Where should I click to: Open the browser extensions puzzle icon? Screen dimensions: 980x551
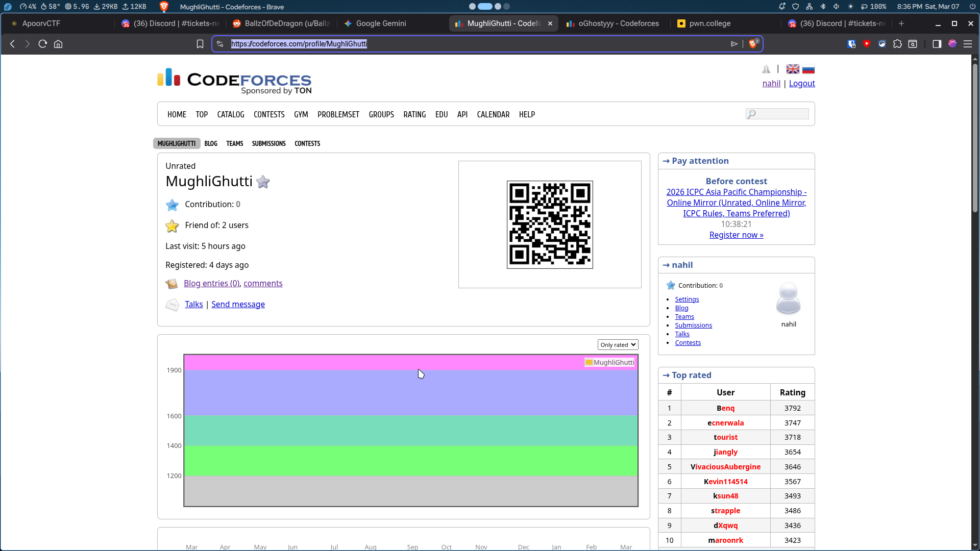897,44
